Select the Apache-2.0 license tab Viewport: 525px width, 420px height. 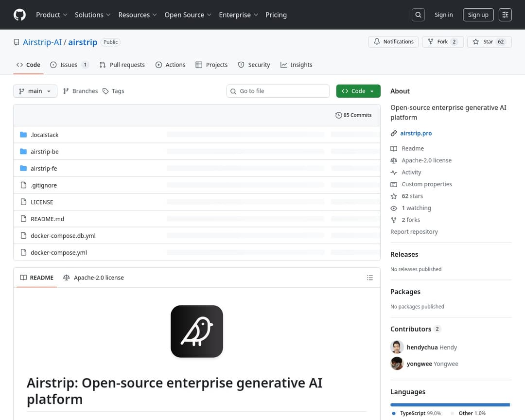point(93,278)
